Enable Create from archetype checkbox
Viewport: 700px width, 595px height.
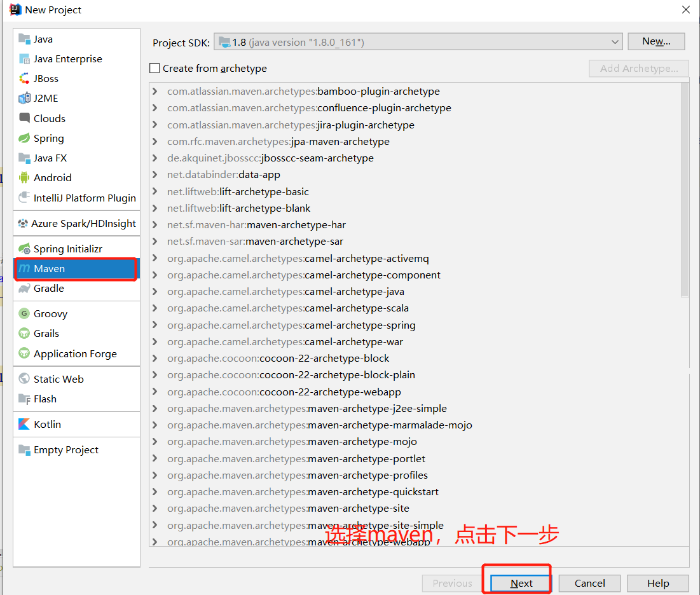pos(154,68)
